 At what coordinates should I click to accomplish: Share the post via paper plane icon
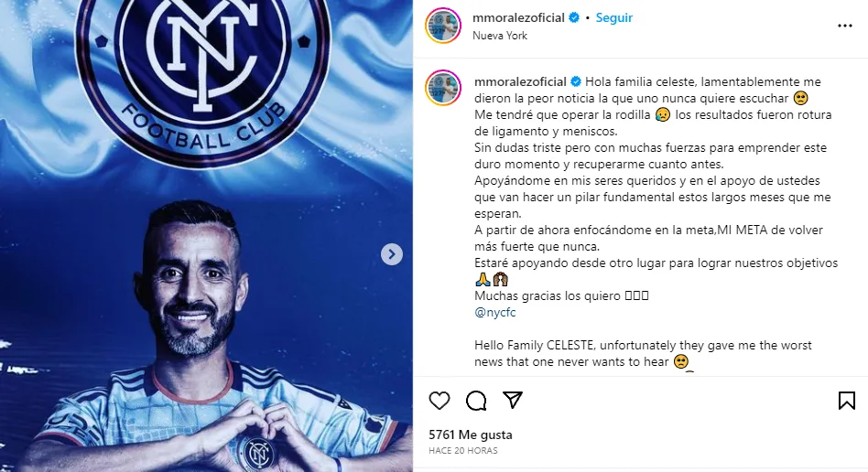(513, 400)
